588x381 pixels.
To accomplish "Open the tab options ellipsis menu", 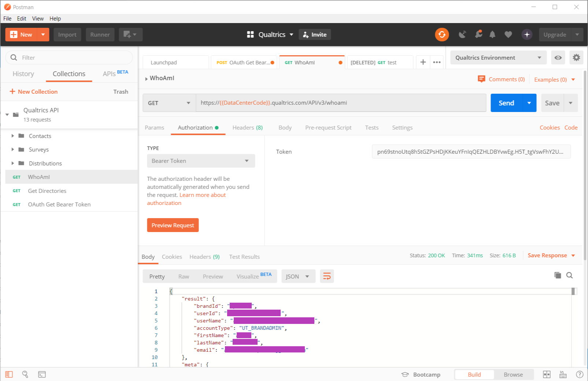I will [x=437, y=62].
